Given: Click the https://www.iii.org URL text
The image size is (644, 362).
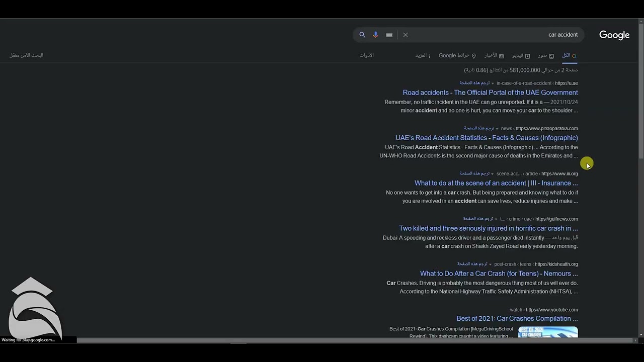Looking at the screenshot, I should click(x=559, y=174).
